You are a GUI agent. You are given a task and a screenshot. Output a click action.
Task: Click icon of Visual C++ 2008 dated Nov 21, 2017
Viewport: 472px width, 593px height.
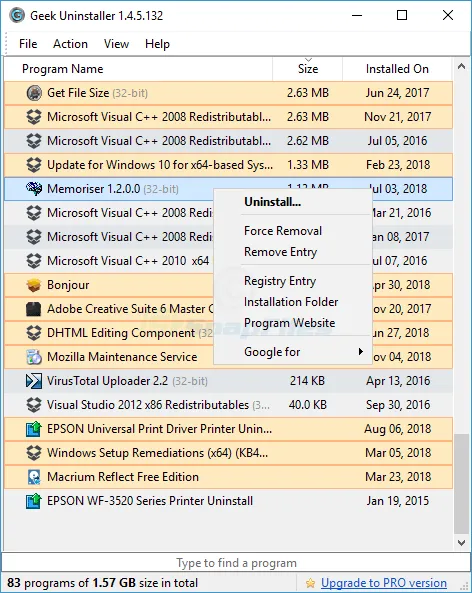(34, 117)
